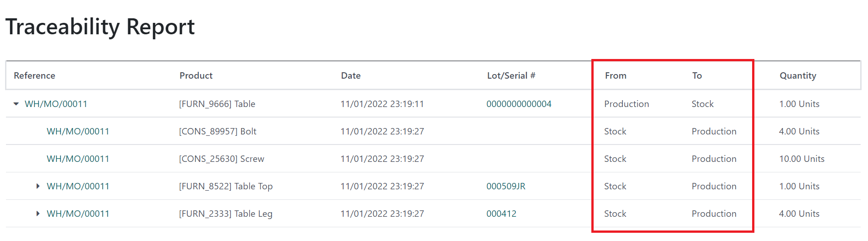
Task: Open lot number 000412
Action: pyautogui.click(x=501, y=214)
